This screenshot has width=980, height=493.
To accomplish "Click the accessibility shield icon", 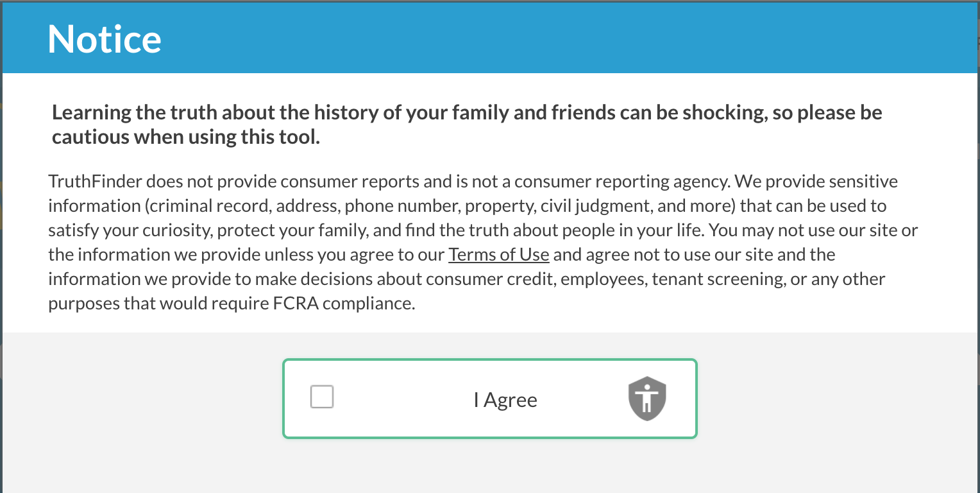I will [x=647, y=399].
